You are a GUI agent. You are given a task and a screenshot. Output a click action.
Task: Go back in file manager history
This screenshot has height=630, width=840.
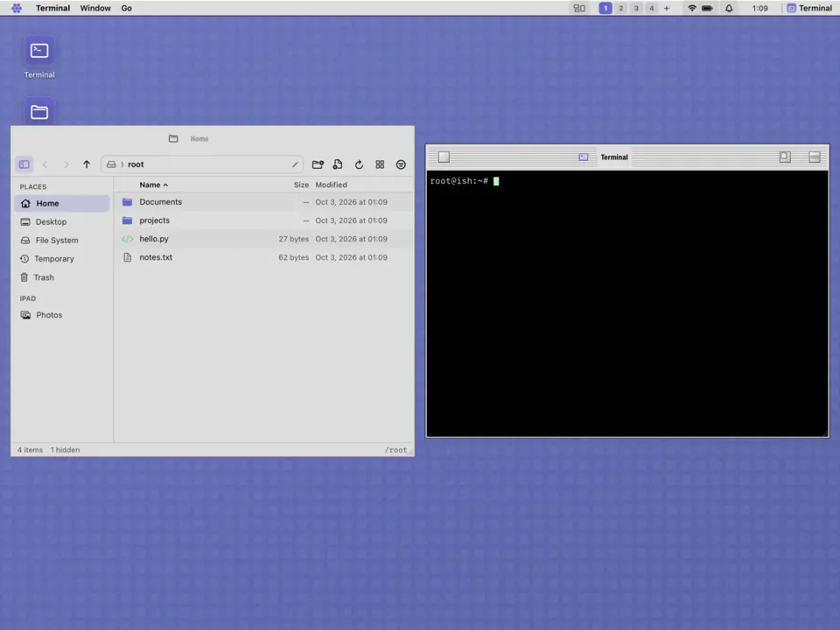(45, 164)
